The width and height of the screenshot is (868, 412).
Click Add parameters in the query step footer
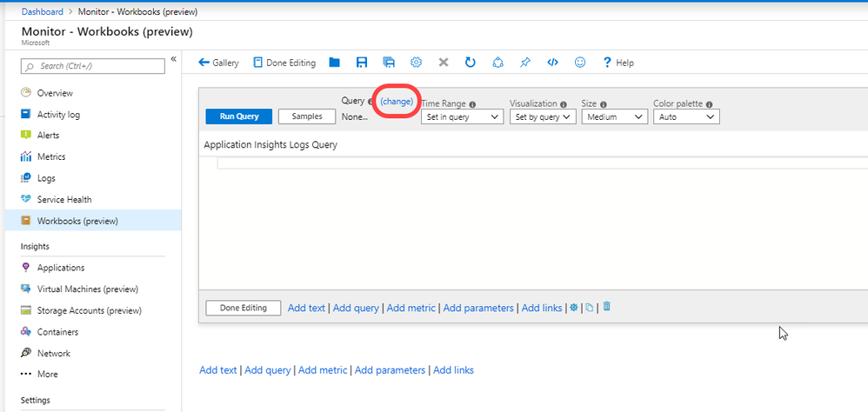479,308
